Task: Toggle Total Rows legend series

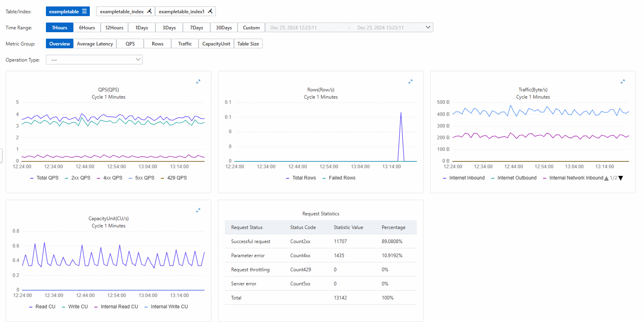Action: coord(301,178)
